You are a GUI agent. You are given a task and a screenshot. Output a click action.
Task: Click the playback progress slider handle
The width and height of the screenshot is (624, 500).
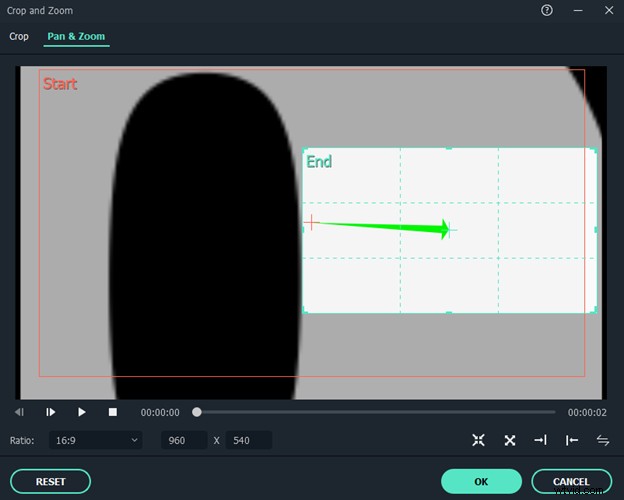coord(197,412)
